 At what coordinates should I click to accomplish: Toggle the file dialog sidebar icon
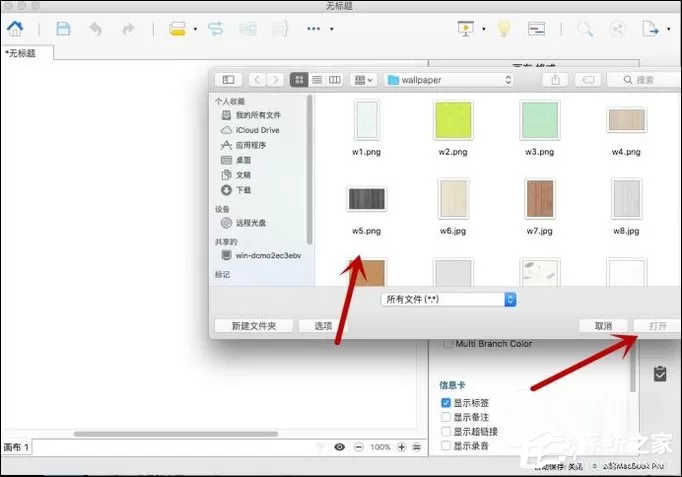tap(228, 80)
